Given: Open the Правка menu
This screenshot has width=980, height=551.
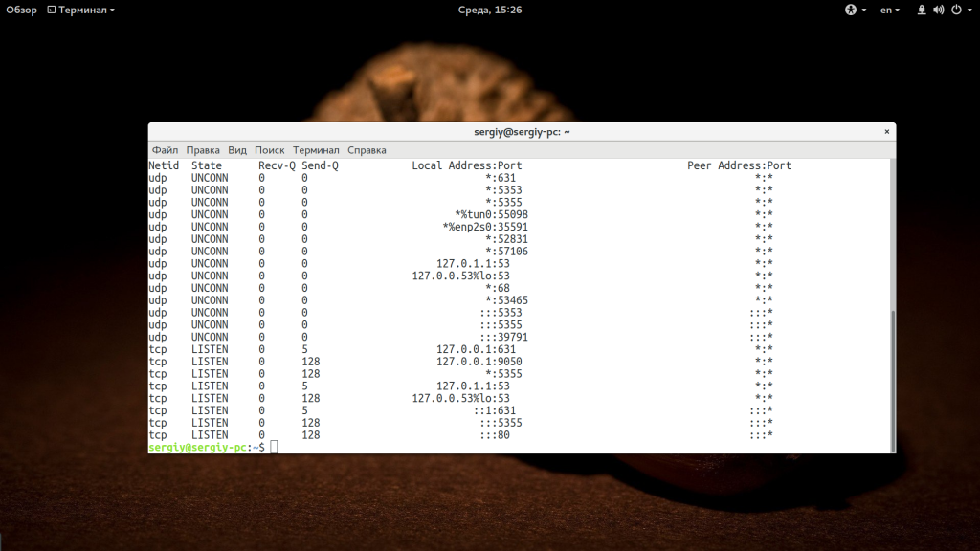Looking at the screenshot, I should tap(203, 150).
